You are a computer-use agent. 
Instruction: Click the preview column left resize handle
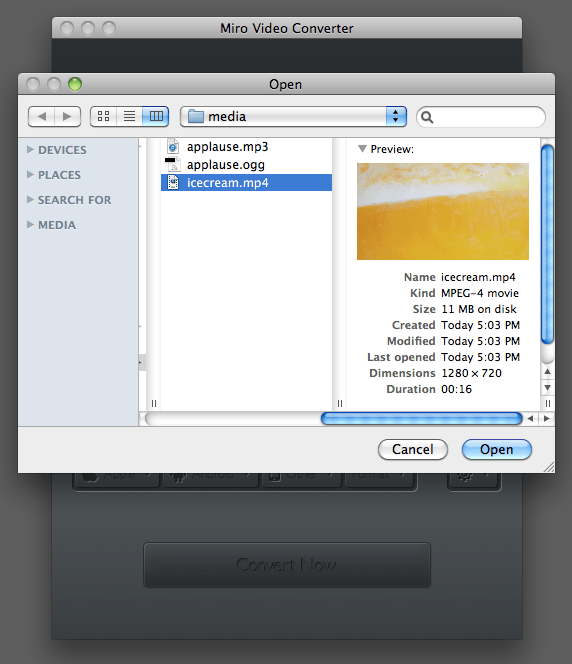340,404
